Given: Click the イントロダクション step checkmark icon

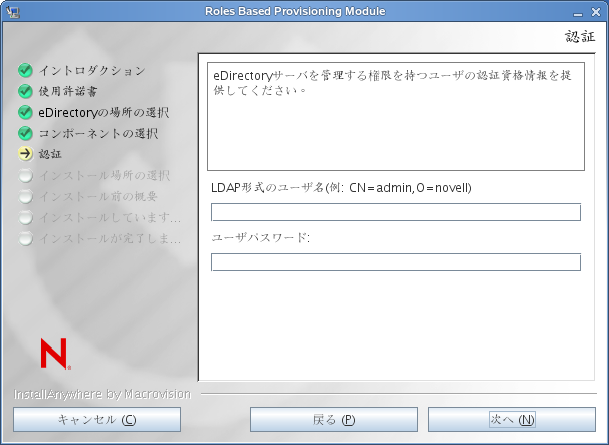Looking at the screenshot, I should (x=25, y=70).
